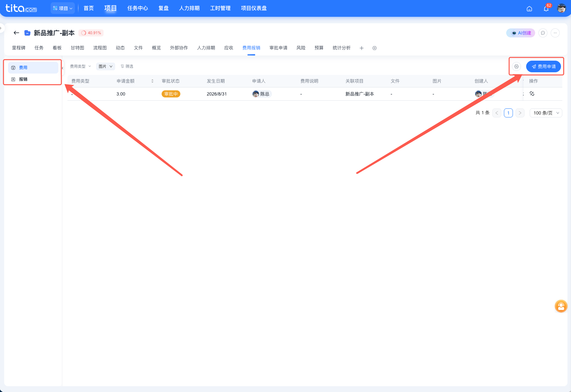Open the notification bell
571x392 pixels.
pyautogui.click(x=546, y=9)
